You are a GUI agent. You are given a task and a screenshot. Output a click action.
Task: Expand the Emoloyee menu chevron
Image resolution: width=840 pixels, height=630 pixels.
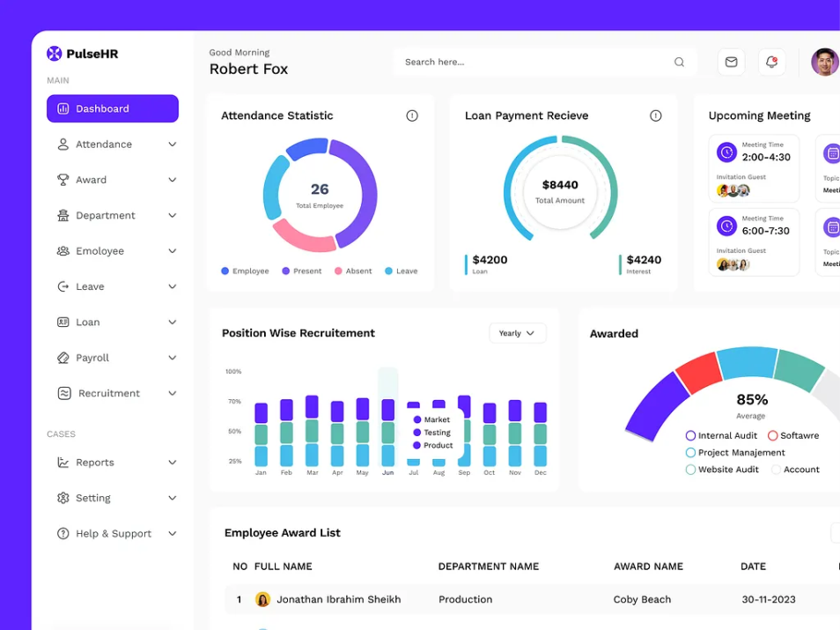173,251
